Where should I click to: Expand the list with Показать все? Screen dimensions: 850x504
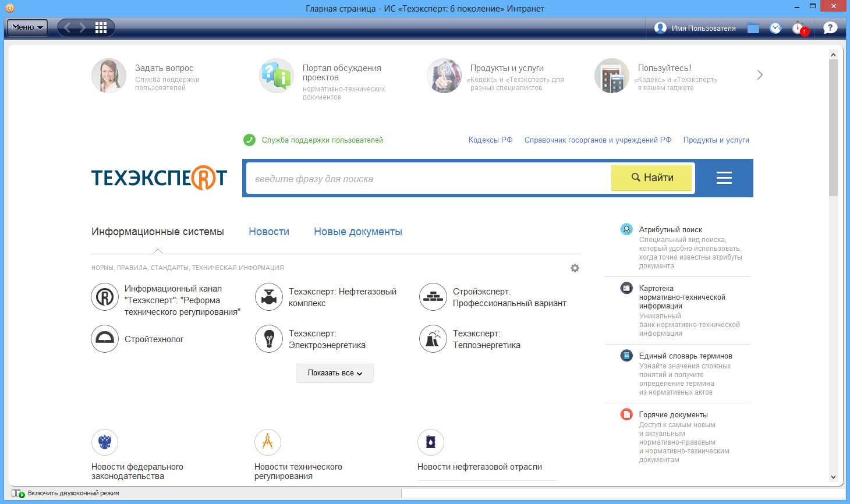pos(335,373)
